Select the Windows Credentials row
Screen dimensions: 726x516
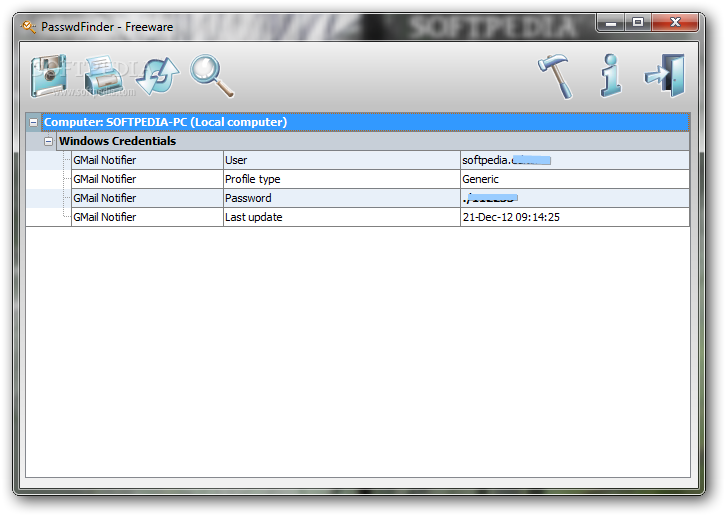click(373, 141)
